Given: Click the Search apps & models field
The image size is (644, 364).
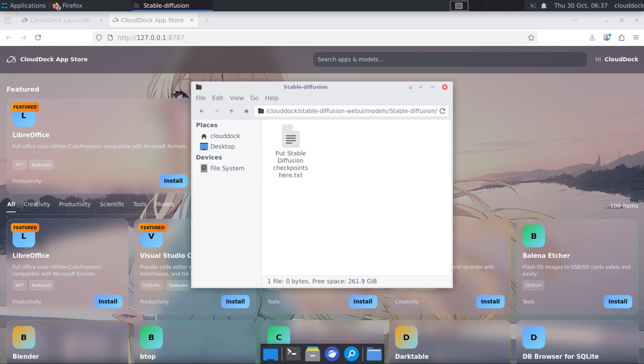Looking at the screenshot, I should (x=449, y=59).
